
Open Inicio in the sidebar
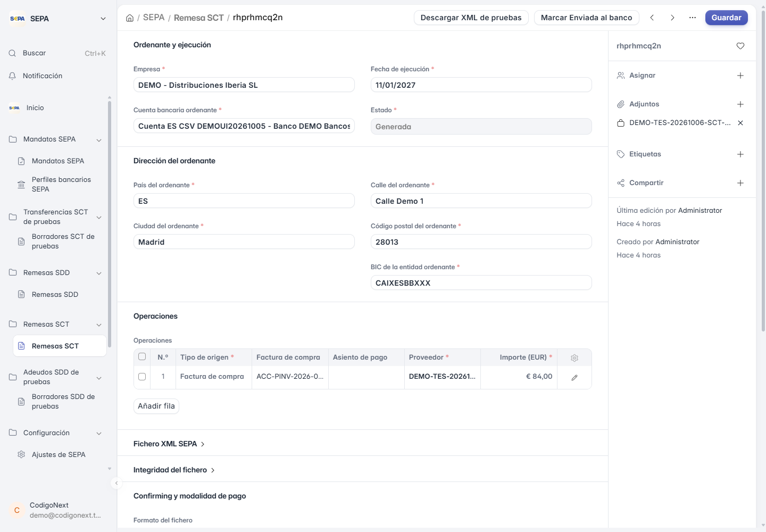(35, 108)
